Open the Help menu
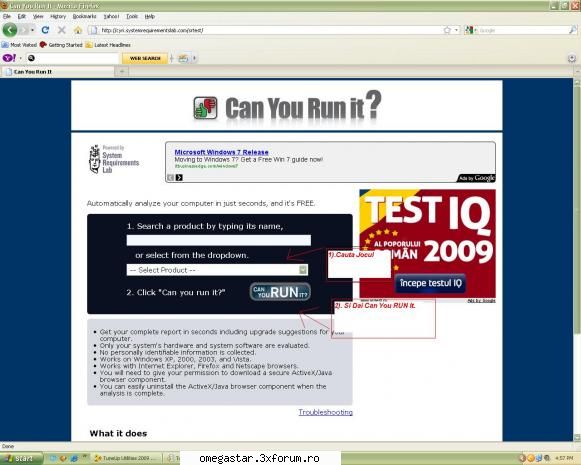Screen dimensions: 581x465 [x=150, y=16]
